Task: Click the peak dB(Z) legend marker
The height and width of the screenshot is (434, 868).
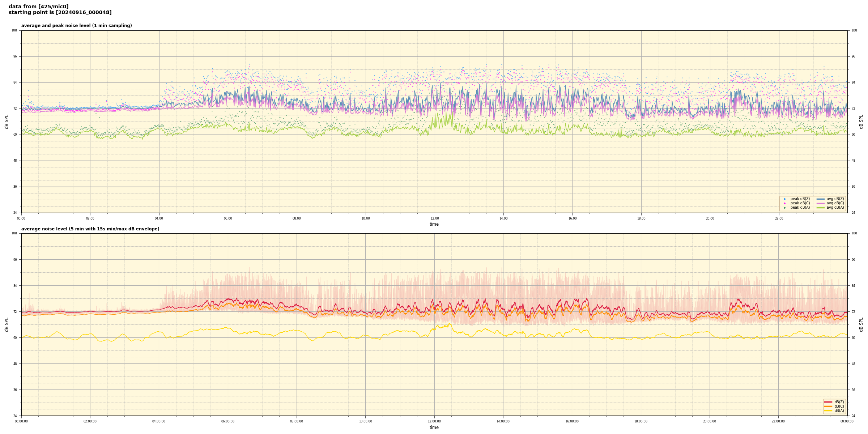Action: tap(784, 199)
